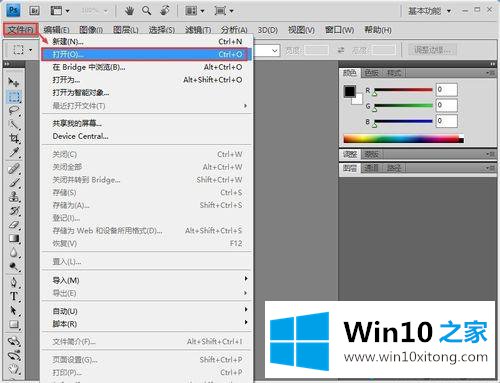
Task: Select the Dodge tool
Action: [x=14, y=266]
